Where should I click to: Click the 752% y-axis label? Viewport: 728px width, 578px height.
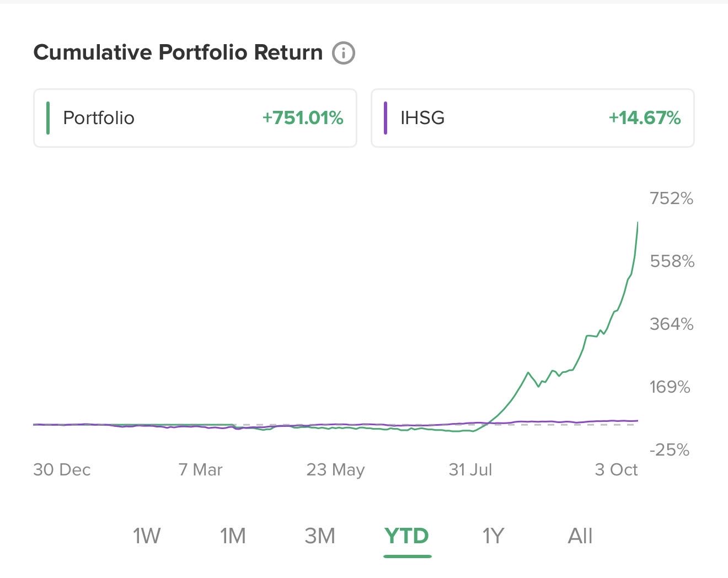point(671,198)
